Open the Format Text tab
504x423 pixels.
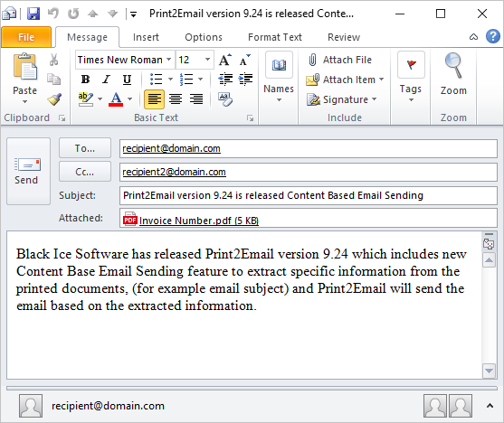click(275, 37)
